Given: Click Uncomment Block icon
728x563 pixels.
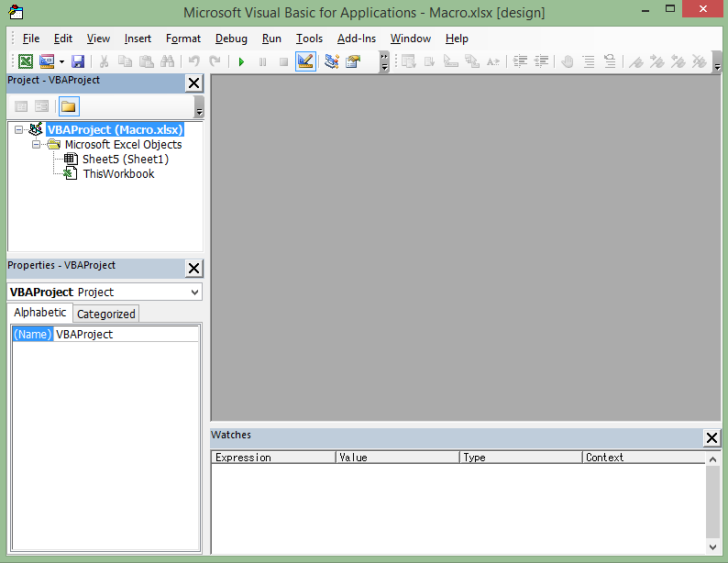Looking at the screenshot, I should [x=610, y=61].
